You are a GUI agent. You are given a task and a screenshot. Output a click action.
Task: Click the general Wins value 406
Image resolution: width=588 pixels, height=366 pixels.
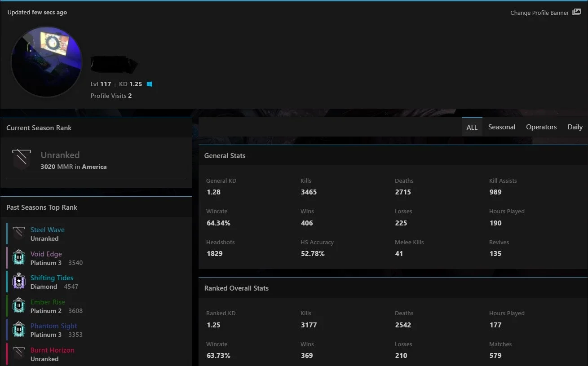click(307, 223)
